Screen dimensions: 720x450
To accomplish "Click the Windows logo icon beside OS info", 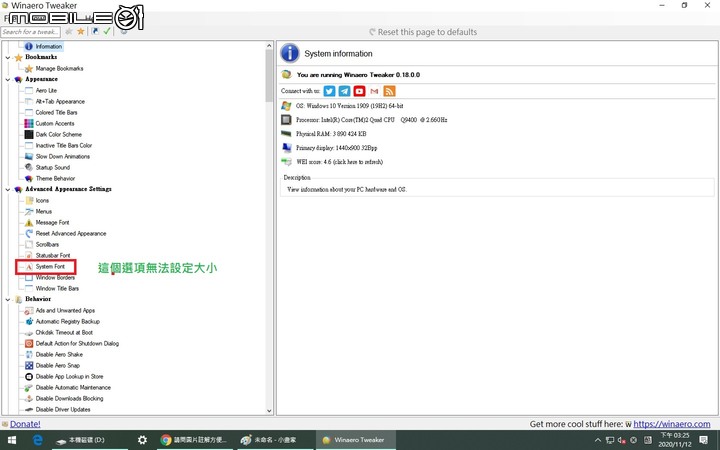I will [x=287, y=106].
